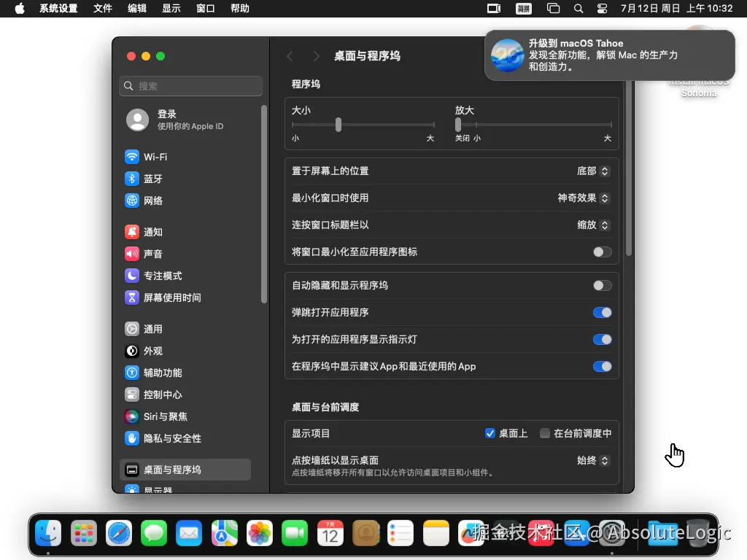Open Contacts from the Dock

365,533
